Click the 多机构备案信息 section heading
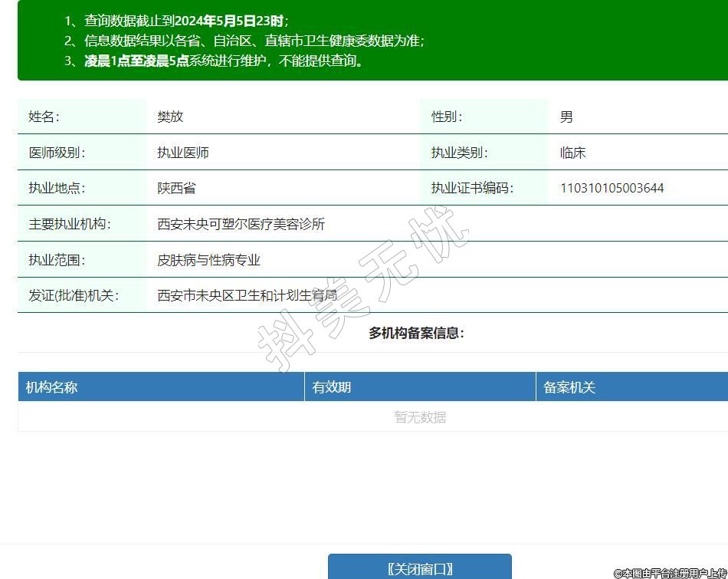The image size is (728, 579). [x=416, y=333]
